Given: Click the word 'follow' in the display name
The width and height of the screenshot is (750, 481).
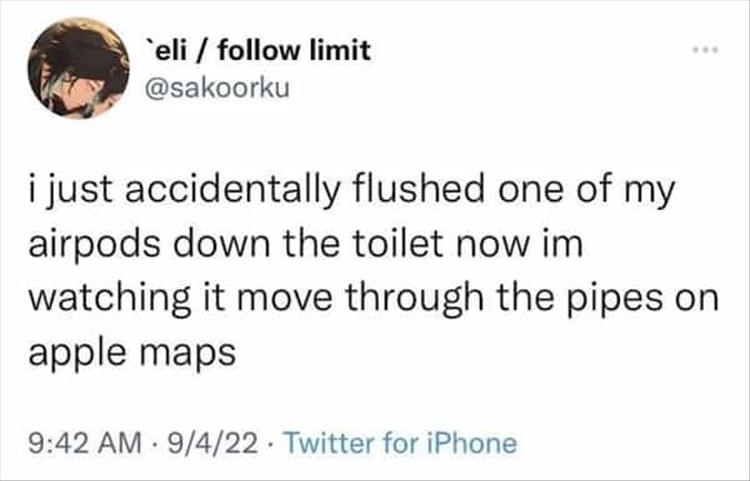Looking at the screenshot, I should click(x=261, y=50).
